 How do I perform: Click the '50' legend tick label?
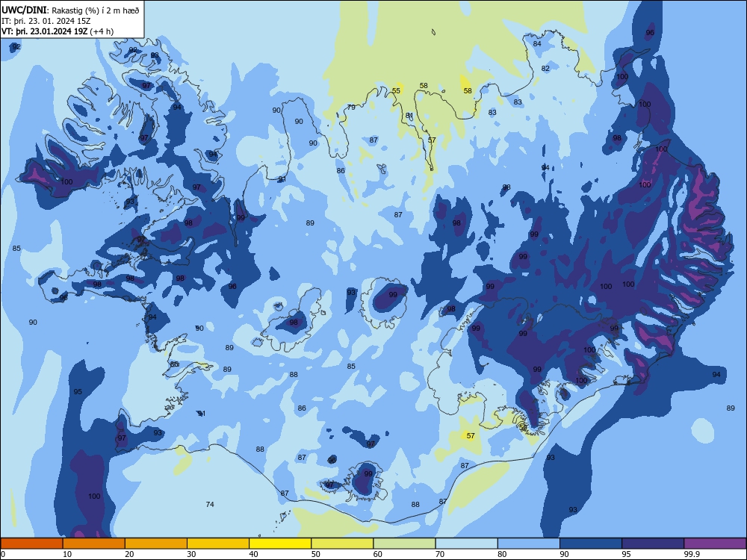(x=316, y=554)
